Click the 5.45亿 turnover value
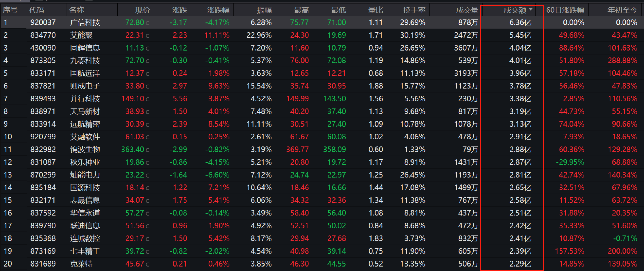 [x=520, y=35]
